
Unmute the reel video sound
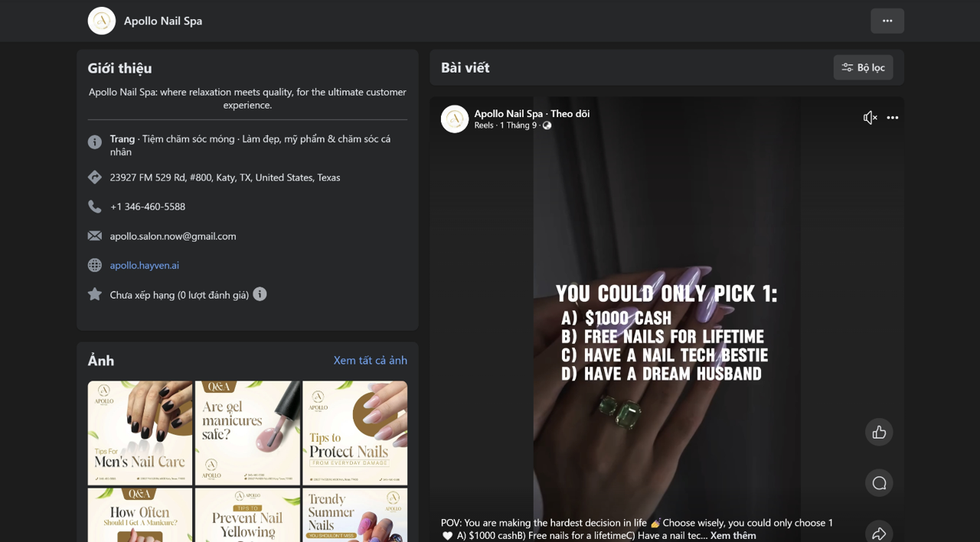tap(870, 118)
